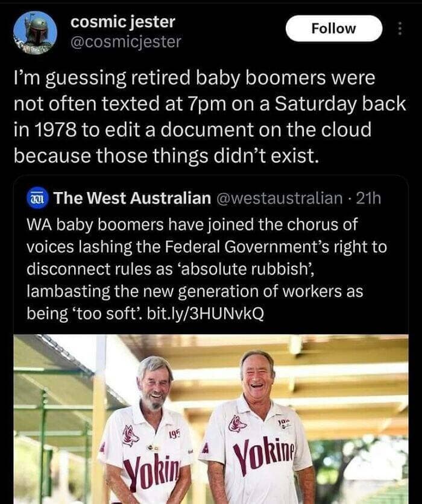Expand the photo of the two men
Image resolution: width=422 pixels, height=504 pixels.
211,419
